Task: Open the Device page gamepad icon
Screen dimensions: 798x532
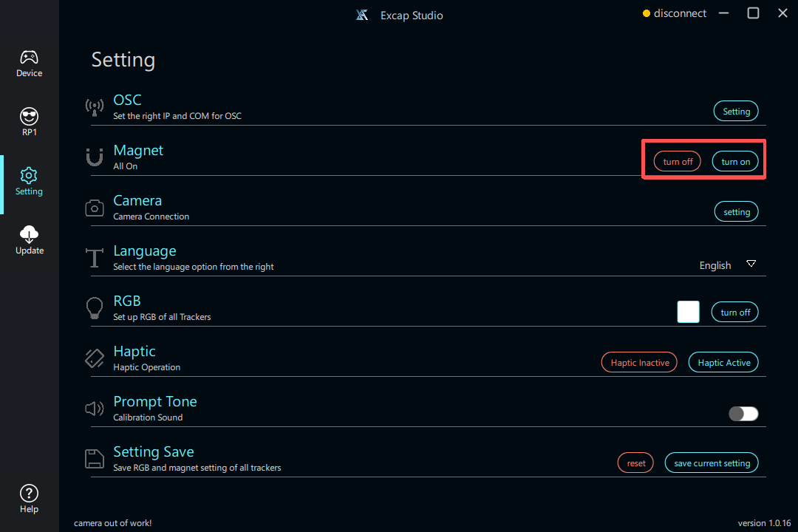Action: coord(29,58)
